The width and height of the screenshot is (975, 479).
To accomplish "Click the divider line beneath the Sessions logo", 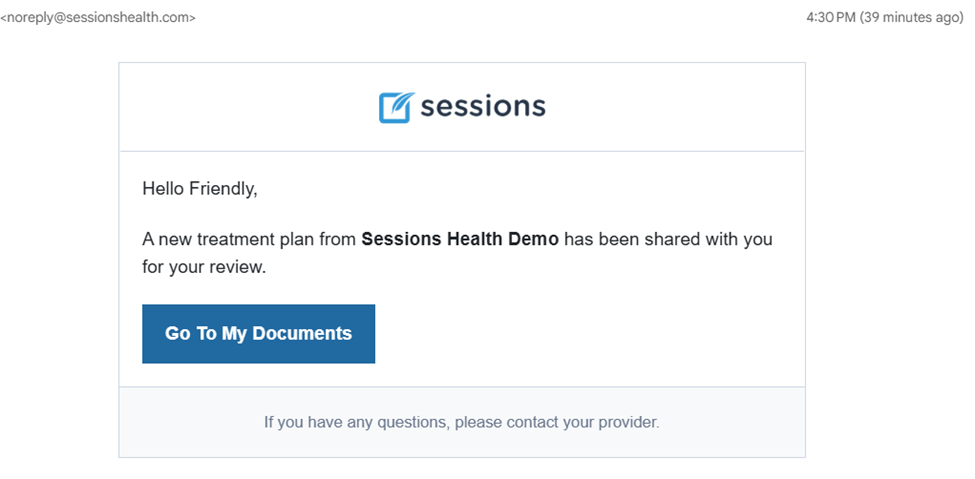I will (x=462, y=151).
